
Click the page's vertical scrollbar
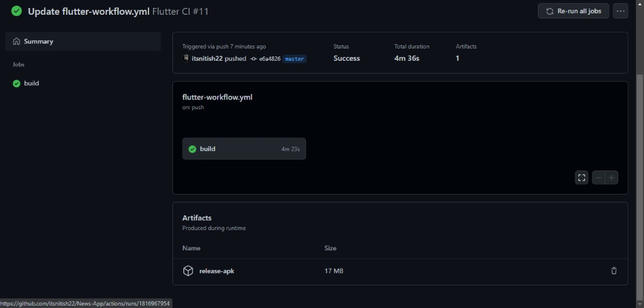click(640, 185)
